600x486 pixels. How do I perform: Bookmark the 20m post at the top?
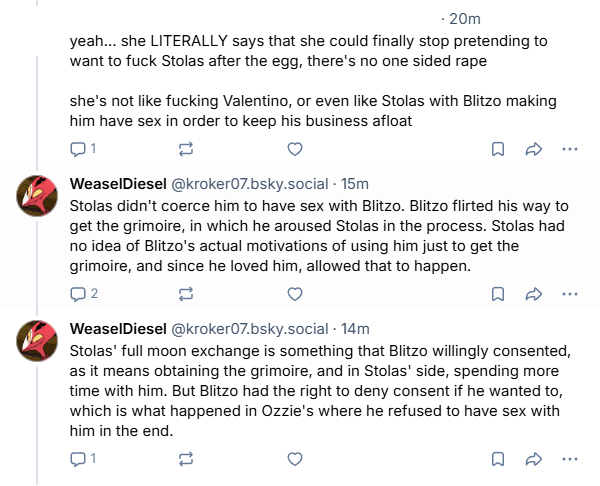pos(497,149)
